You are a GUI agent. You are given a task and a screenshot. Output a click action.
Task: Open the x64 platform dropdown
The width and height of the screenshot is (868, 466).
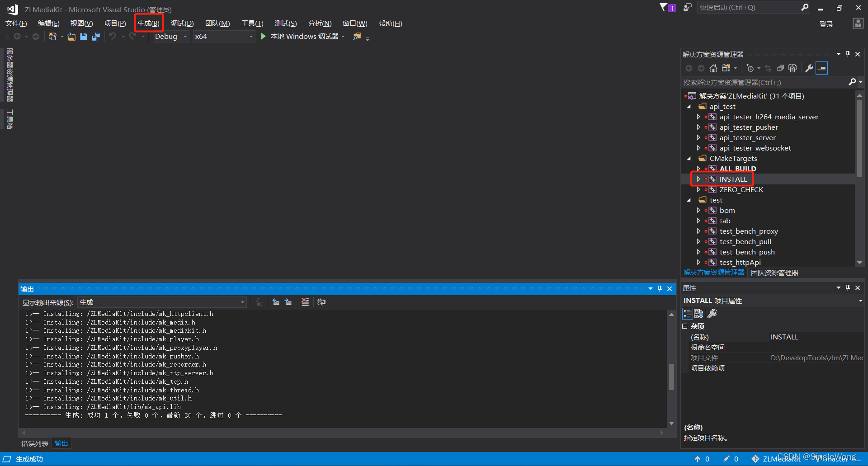251,37
